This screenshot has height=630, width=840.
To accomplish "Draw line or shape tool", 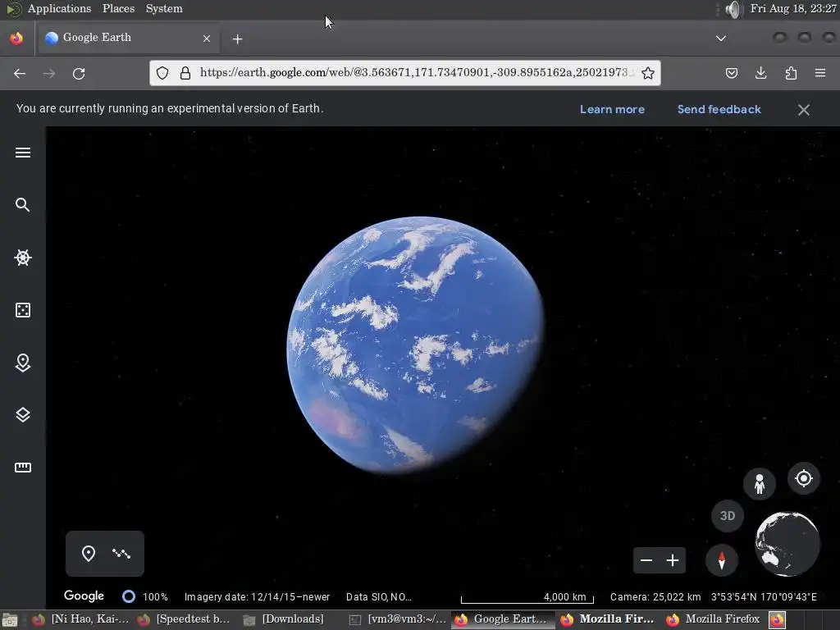I will 121,554.
